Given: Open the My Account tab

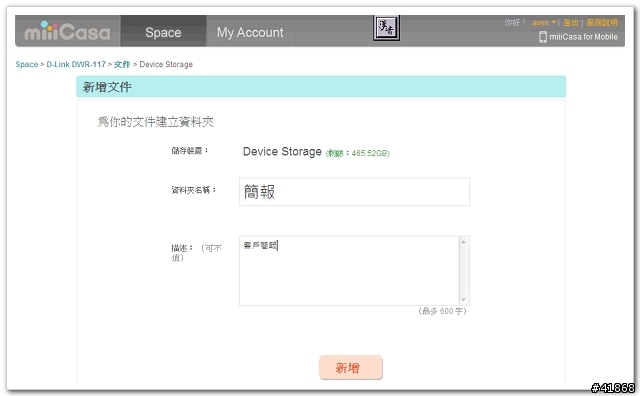Looking at the screenshot, I should coord(250,32).
